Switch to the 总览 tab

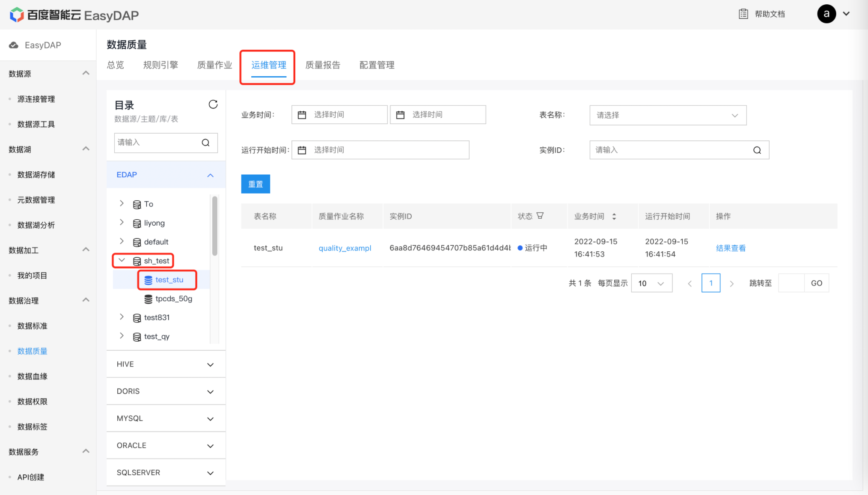(x=115, y=65)
